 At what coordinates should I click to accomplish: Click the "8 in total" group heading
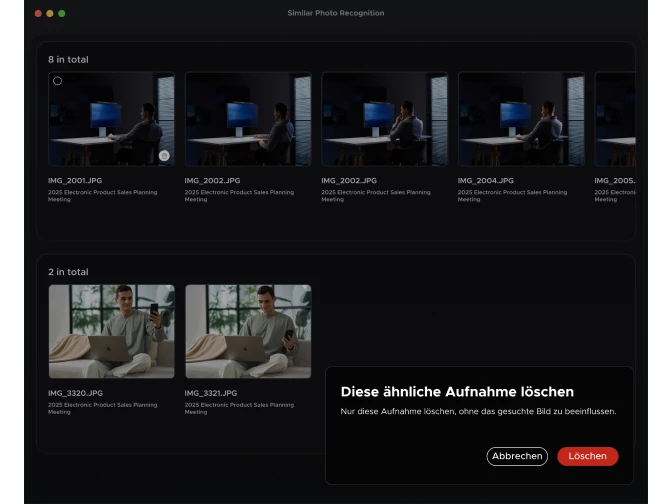[68, 60]
